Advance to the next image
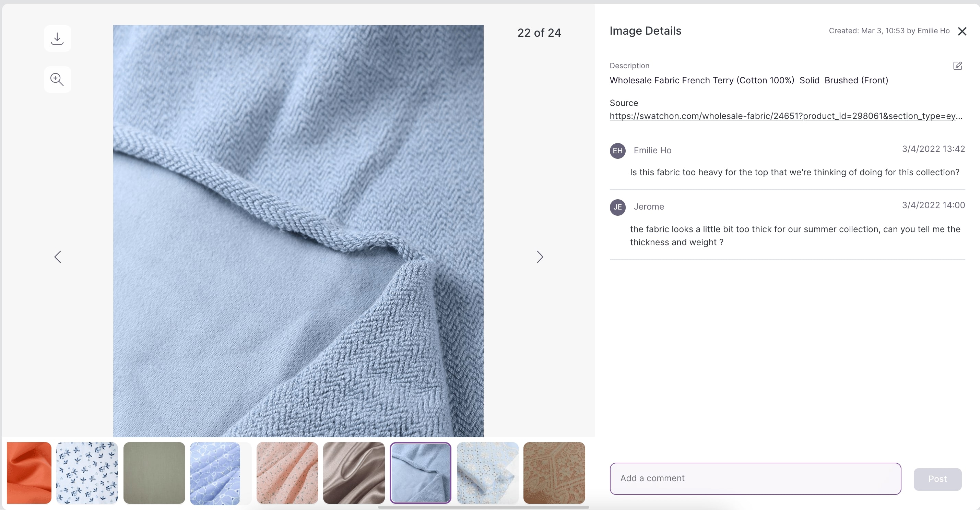Viewport: 980px width, 510px height. tap(540, 257)
